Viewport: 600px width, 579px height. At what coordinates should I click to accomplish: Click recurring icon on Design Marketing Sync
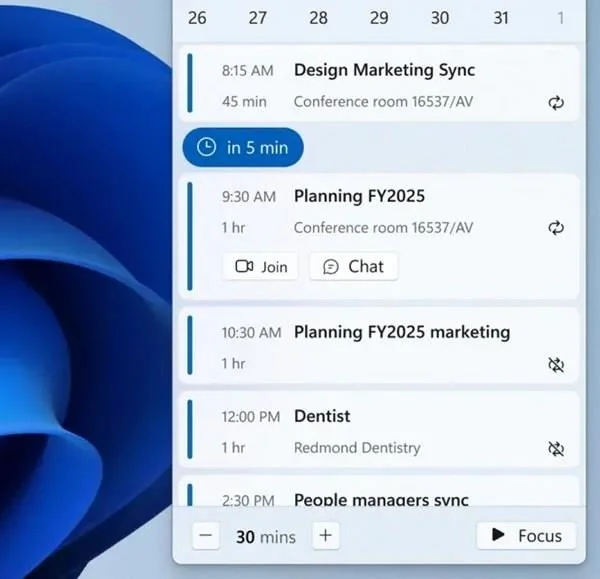click(x=556, y=103)
